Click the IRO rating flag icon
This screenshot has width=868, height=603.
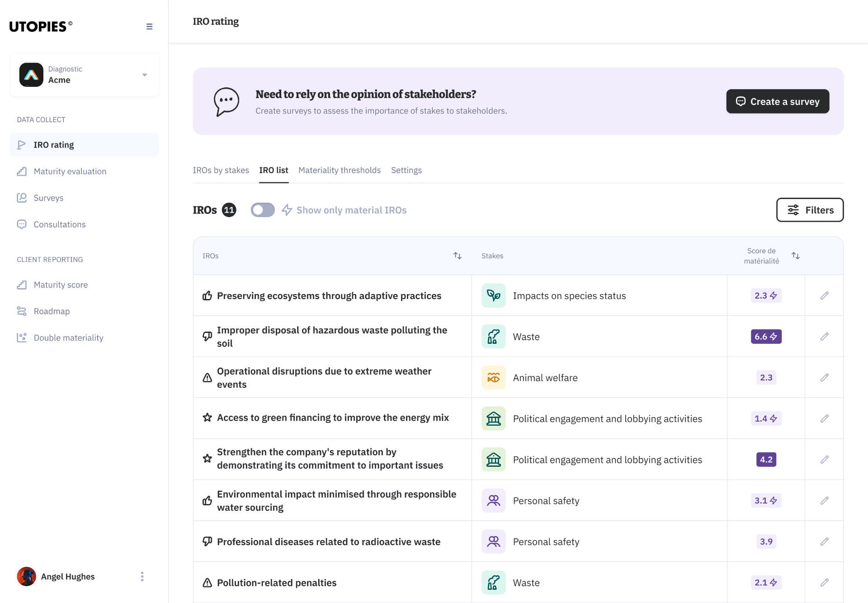click(x=21, y=145)
